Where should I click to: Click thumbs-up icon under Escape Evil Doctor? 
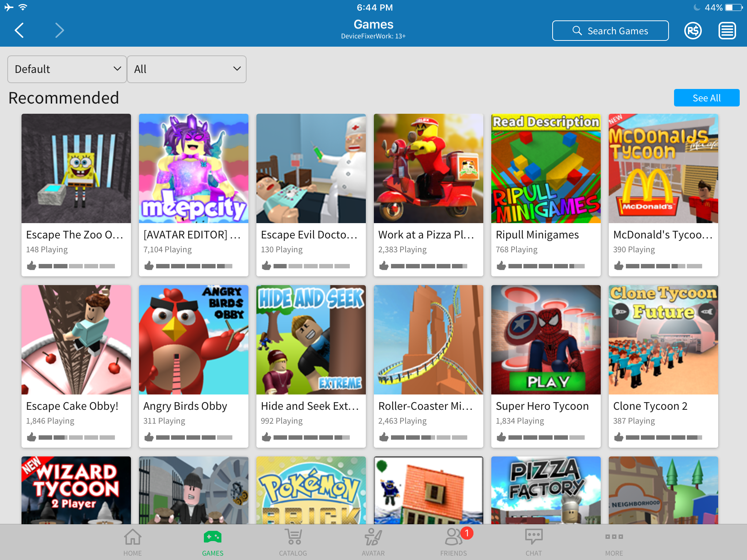(x=266, y=265)
